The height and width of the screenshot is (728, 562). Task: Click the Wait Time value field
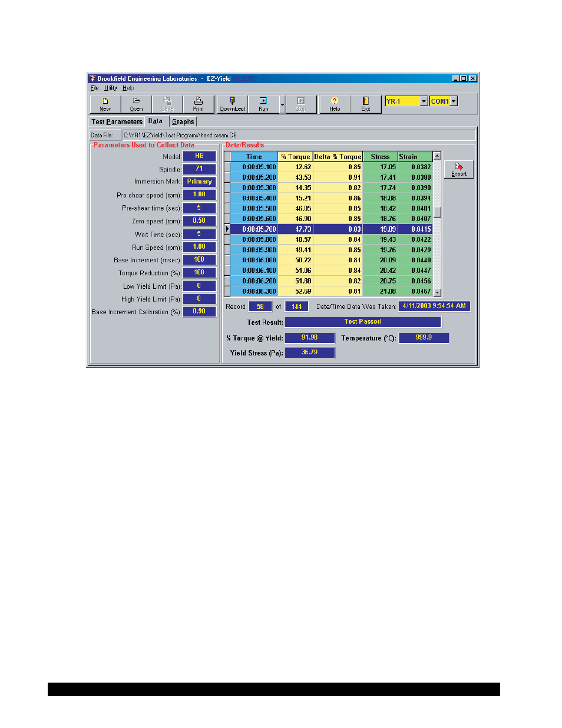tap(199, 234)
